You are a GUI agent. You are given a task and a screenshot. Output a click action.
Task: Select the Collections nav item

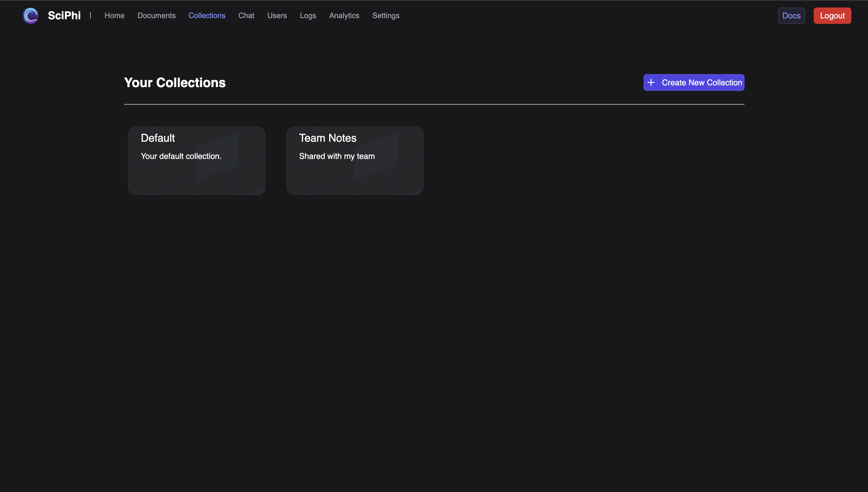(x=207, y=16)
